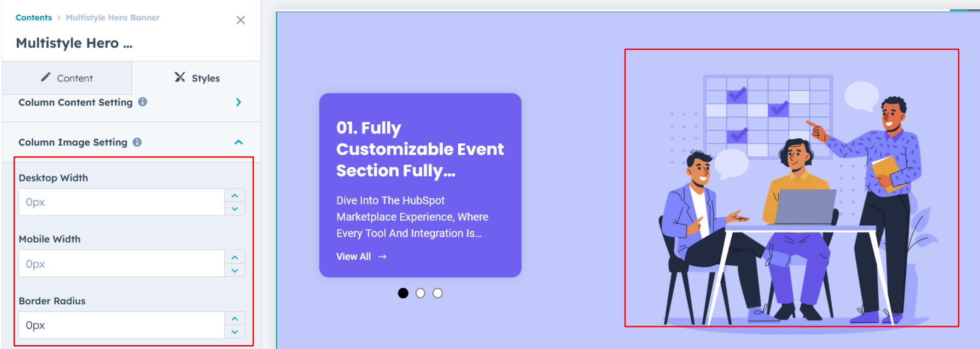Click the info icon beside Column Image Setting
The image size is (980, 349).
(137, 142)
